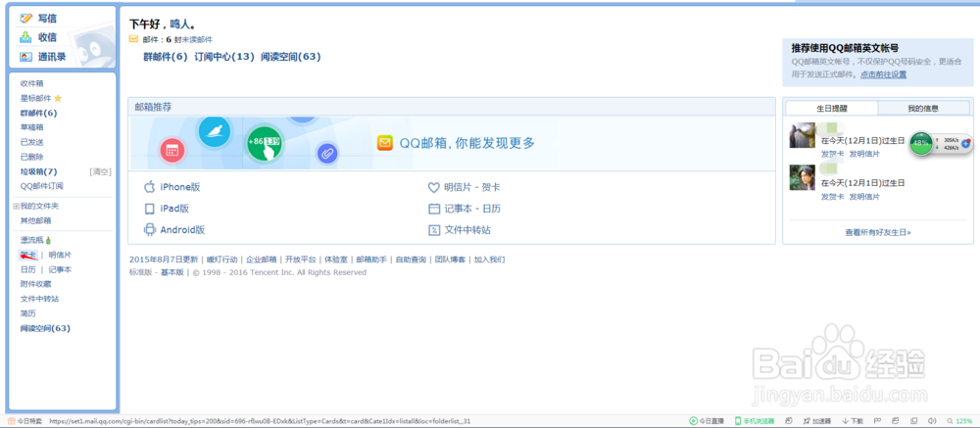Open the 收件箱 inbox folder
The image size is (980, 428).
[32, 83]
